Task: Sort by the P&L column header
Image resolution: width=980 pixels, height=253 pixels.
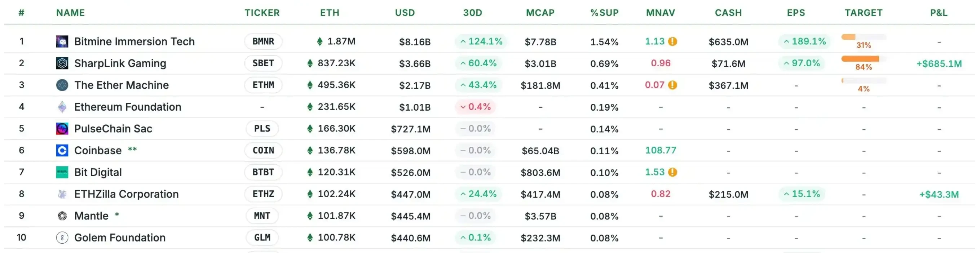Action: tap(939, 13)
